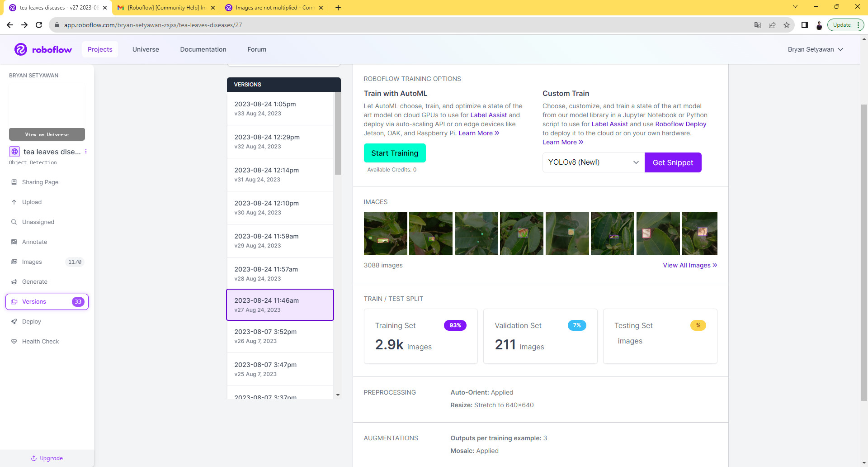Open a new browser tab
Image resolution: width=868 pixels, height=467 pixels.
coord(338,8)
